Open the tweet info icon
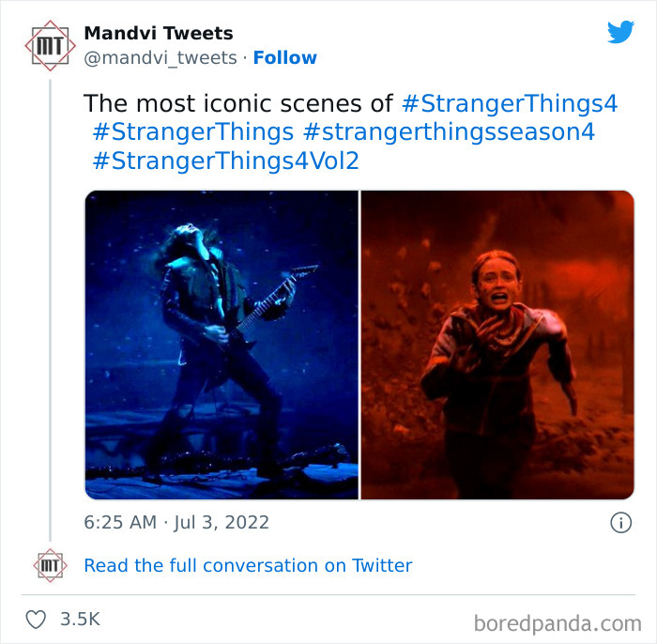This screenshot has width=657, height=644. click(x=620, y=523)
